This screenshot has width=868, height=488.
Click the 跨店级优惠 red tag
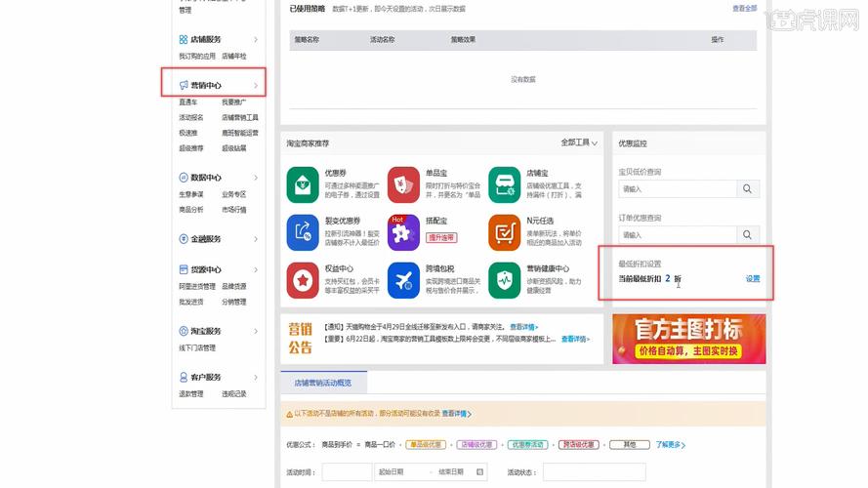pos(579,445)
